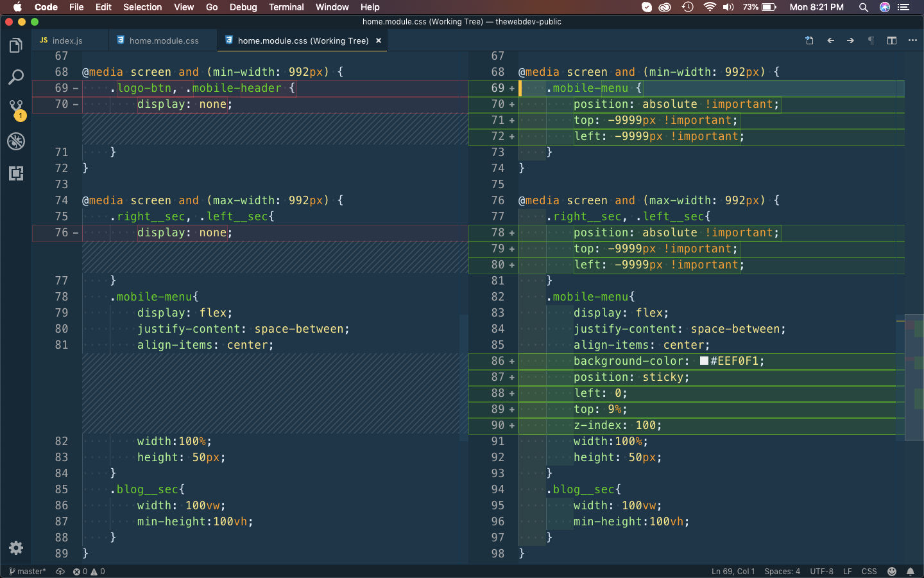Screen dimensions: 924x578
Task: Open the Apple menu
Action: (17, 7)
